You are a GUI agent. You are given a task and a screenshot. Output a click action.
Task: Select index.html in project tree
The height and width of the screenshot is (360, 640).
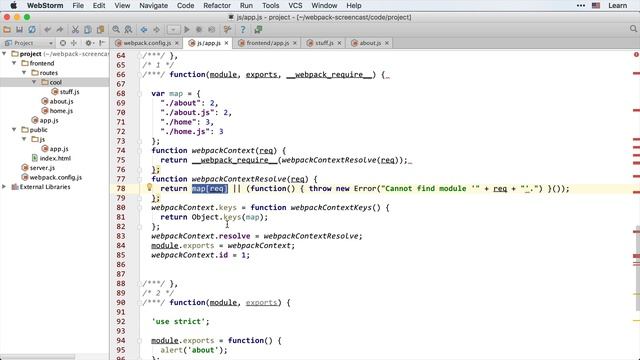point(51,158)
